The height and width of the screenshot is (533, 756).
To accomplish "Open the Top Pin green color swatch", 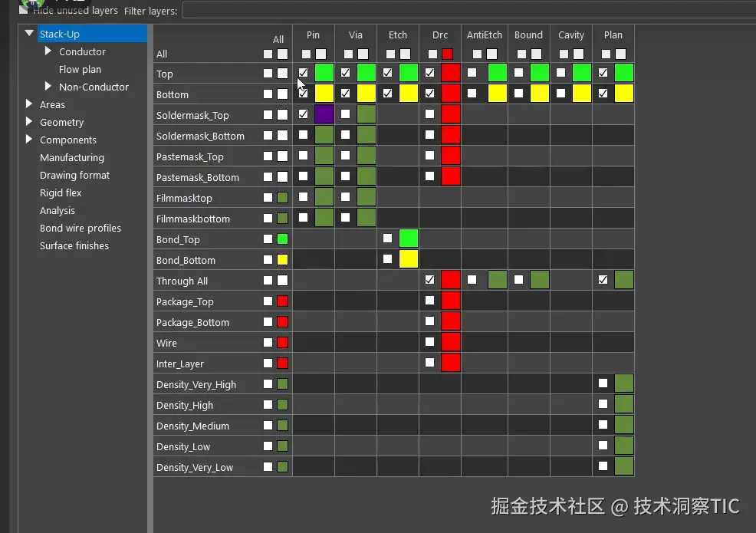I will tap(324, 73).
